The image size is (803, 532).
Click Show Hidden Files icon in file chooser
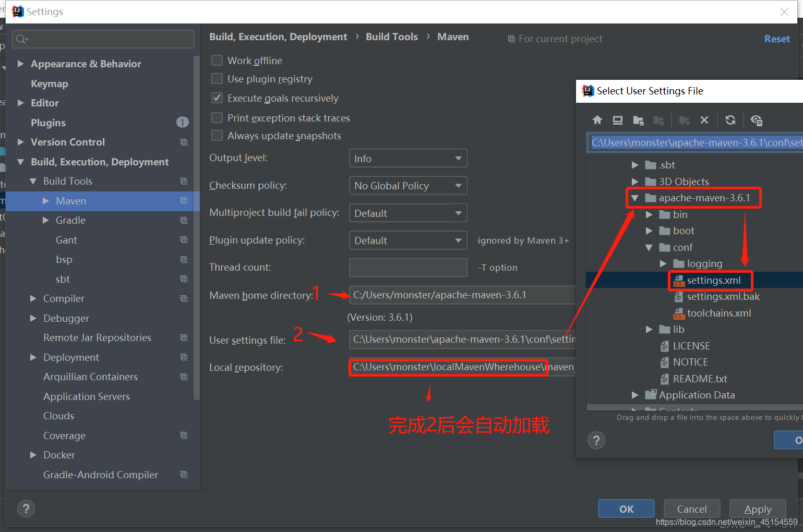pos(757,120)
